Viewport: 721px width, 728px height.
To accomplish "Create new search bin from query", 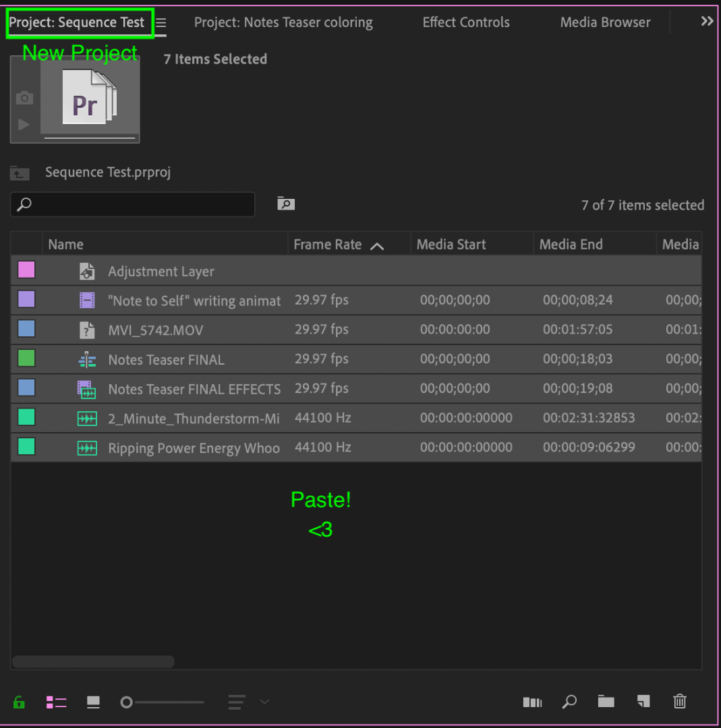I will tap(286, 204).
